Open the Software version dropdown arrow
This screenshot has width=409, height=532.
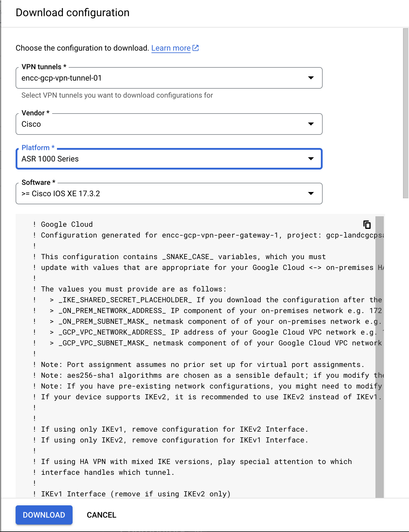pyautogui.click(x=311, y=194)
